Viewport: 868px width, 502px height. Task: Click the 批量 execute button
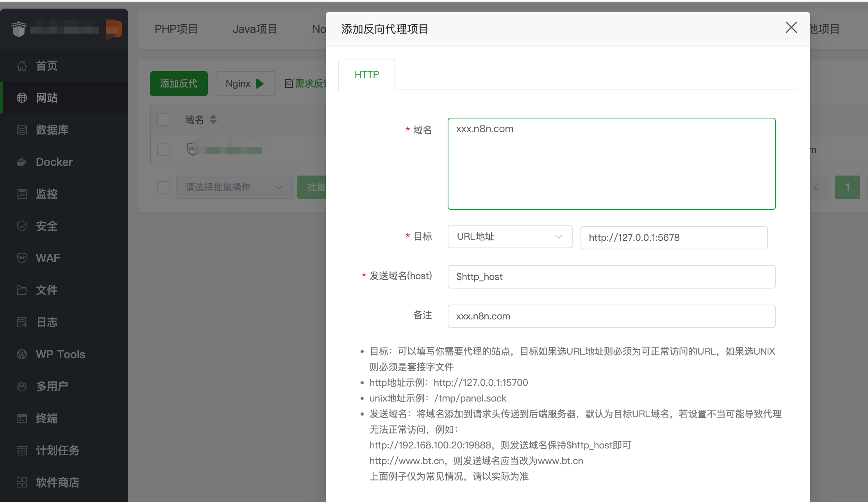click(x=312, y=187)
